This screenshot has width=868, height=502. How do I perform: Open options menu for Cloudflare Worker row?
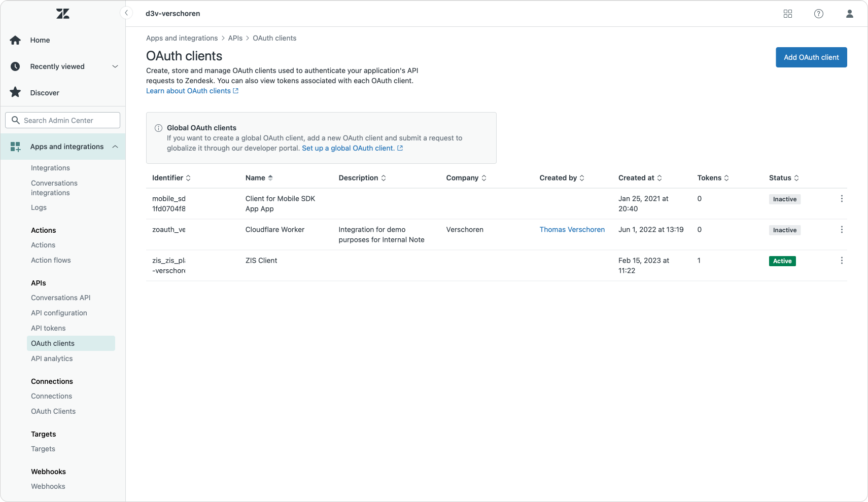coord(842,230)
